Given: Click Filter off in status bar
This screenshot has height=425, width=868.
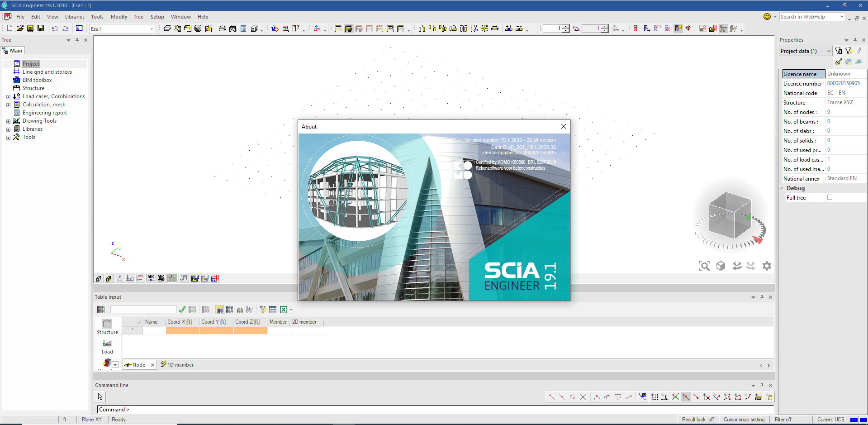Looking at the screenshot, I should [783, 420].
